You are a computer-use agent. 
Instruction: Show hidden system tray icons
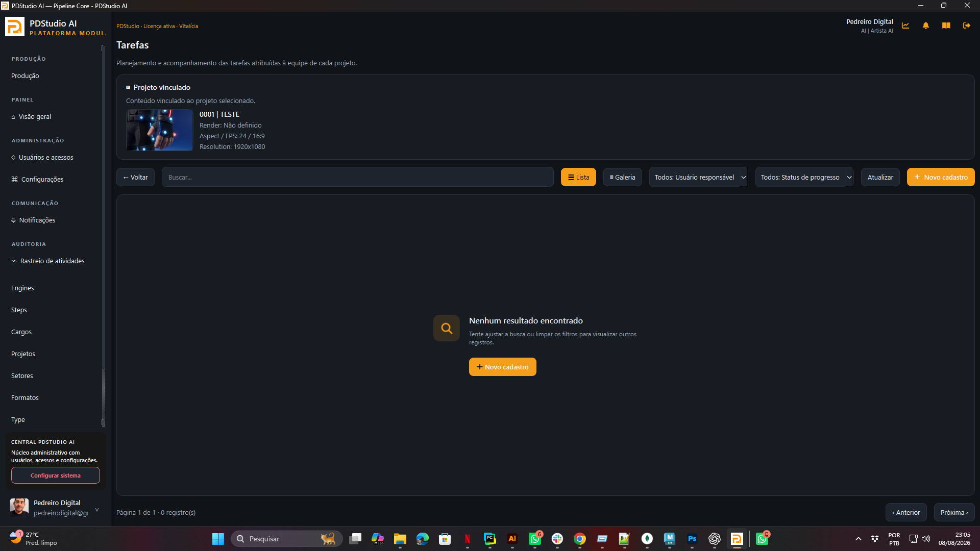click(x=859, y=539)
